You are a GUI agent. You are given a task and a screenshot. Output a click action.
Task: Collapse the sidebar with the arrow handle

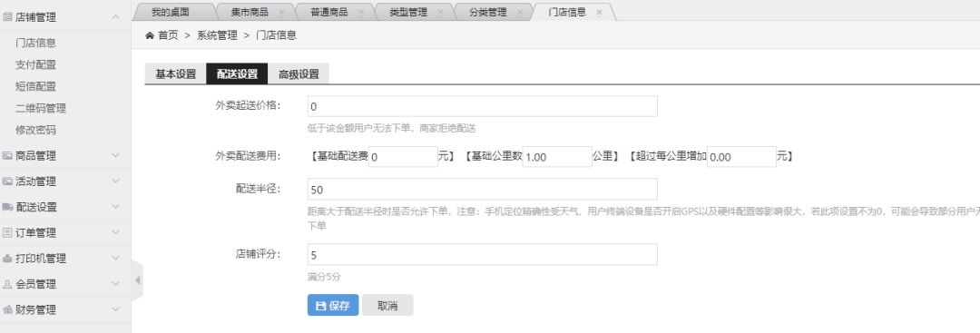click(137, 280)
